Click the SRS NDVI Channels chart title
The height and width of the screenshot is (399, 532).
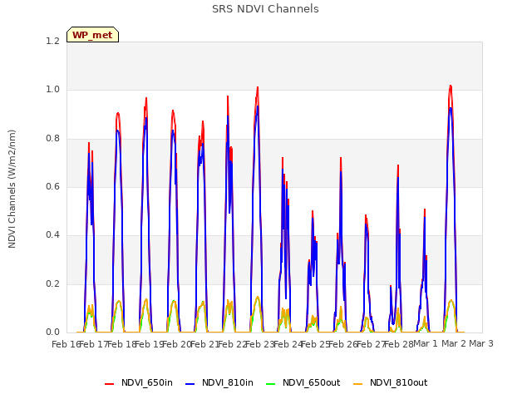(265, 9)
